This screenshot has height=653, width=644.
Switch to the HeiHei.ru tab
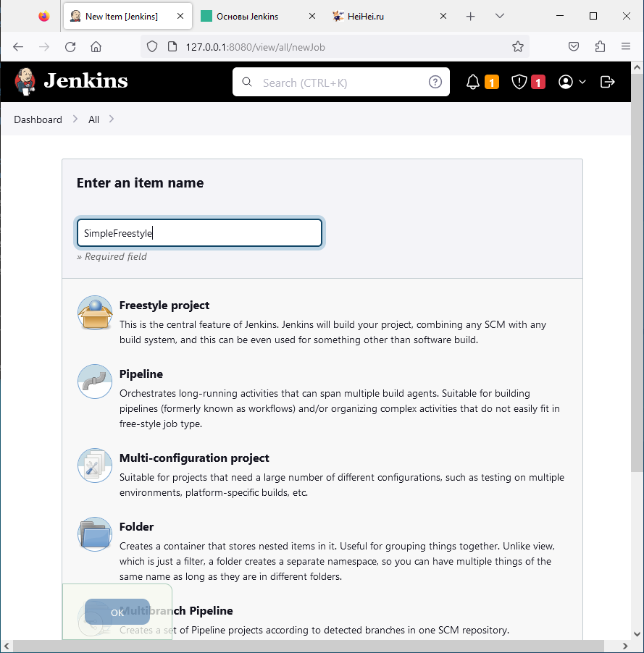click(x=390, y=16)
